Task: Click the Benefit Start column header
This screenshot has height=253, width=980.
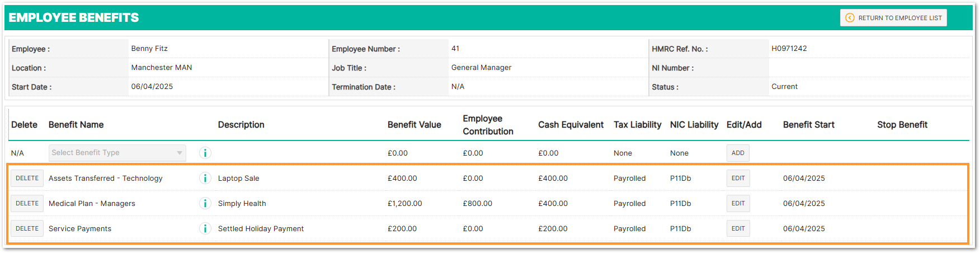Action: [x=808, y=125]
